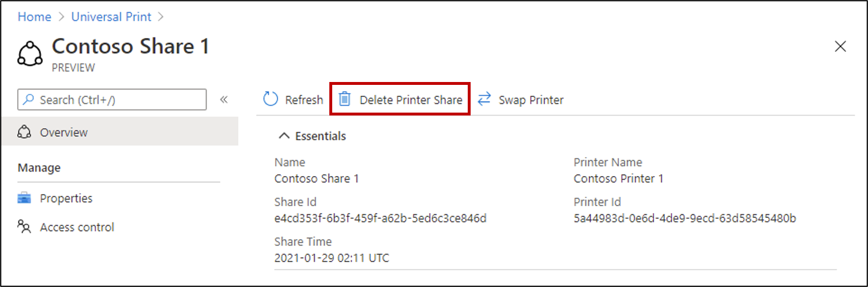
Task: Click the Properties briefcase icon
Action: tap(24, 198)
